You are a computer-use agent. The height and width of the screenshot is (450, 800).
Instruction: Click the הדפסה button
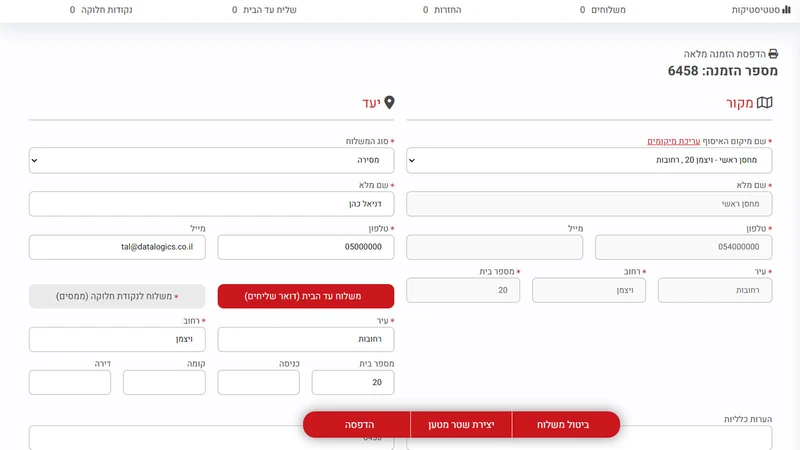click(357, 424)
